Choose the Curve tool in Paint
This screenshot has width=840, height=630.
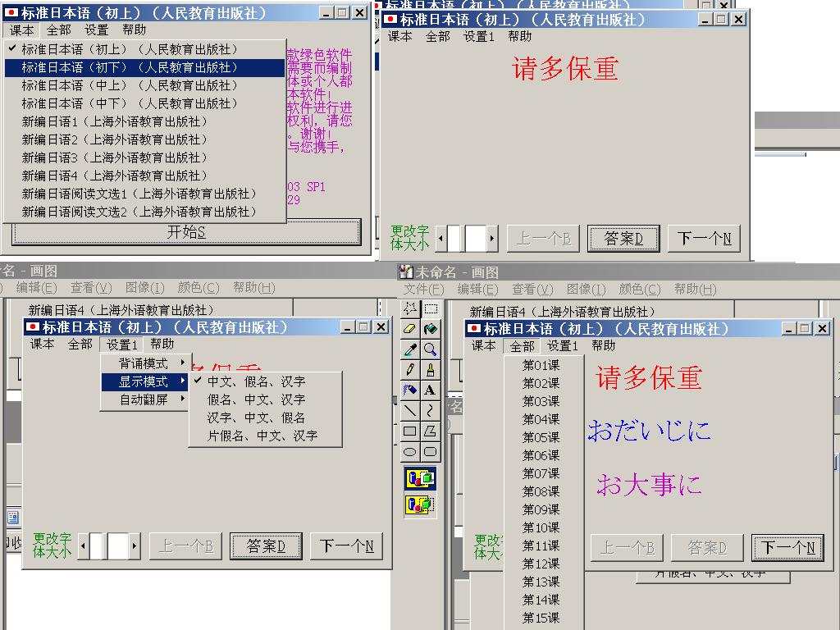430,410
